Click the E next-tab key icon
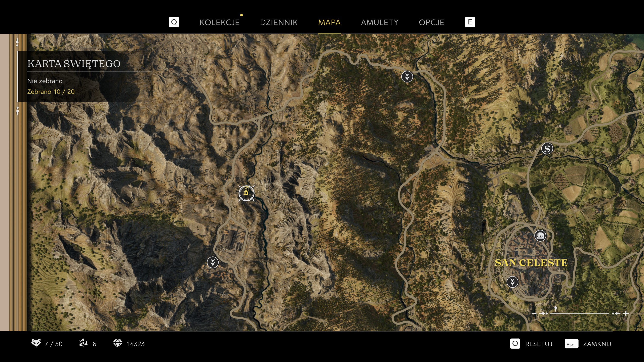 (x=470, y=22)
